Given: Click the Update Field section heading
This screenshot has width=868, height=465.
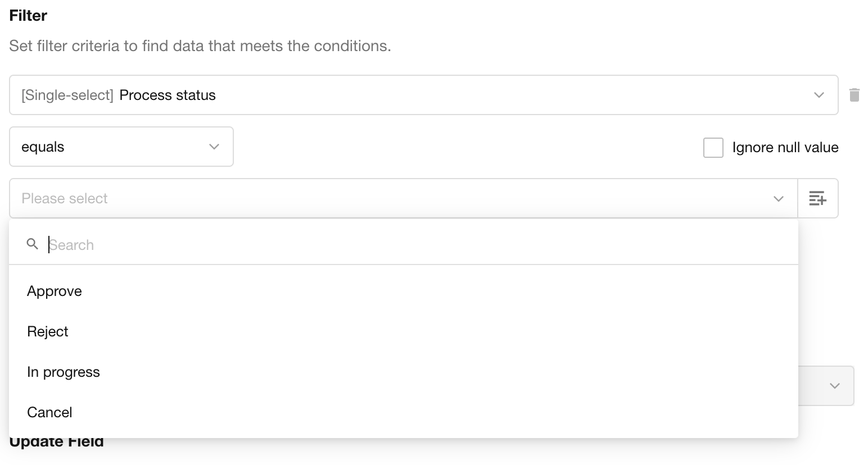Looking at the screenshot, I should coord(57,444).
